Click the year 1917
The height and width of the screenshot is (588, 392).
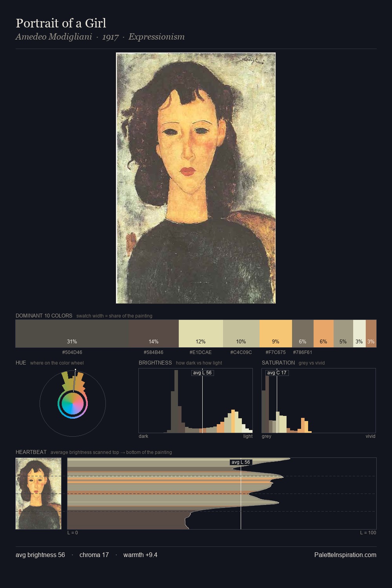pos(110,37)
